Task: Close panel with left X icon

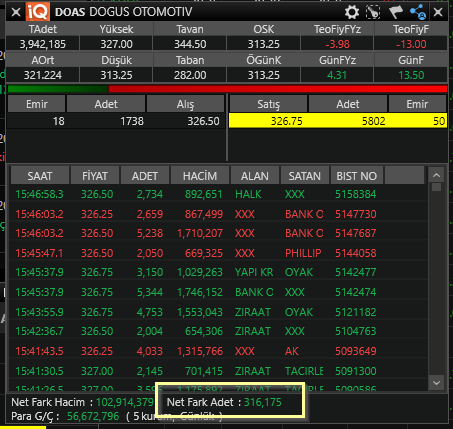Action: (16, 12)
